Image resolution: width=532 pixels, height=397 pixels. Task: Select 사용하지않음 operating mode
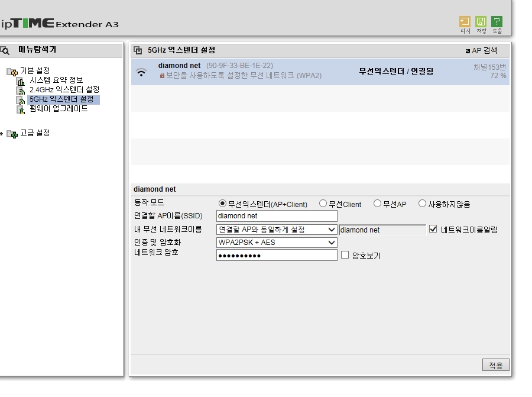coord(422,204)
